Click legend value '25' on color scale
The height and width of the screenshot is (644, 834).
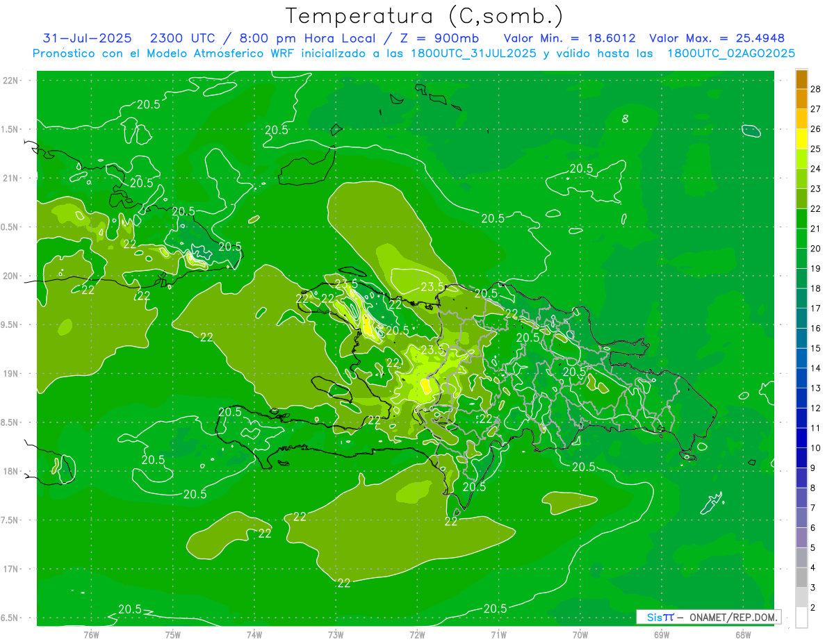(816, 148)
